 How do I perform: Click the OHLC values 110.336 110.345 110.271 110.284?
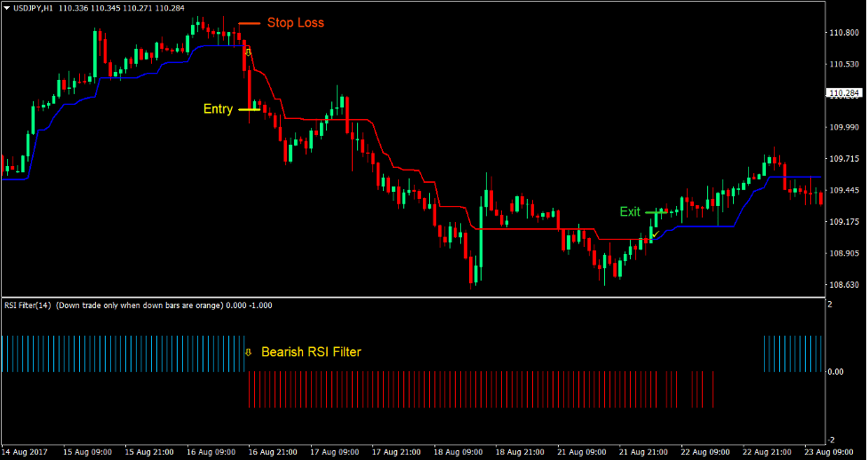(121, 8)
